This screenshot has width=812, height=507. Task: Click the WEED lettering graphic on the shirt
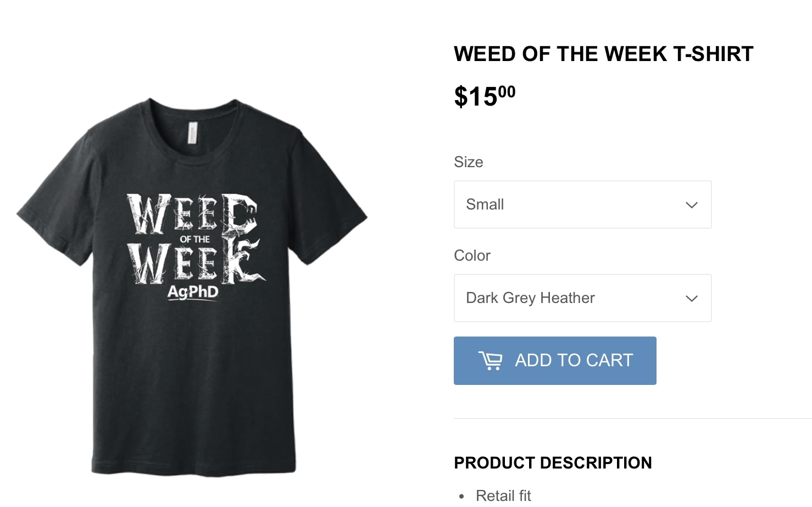[x=192, y=213]
